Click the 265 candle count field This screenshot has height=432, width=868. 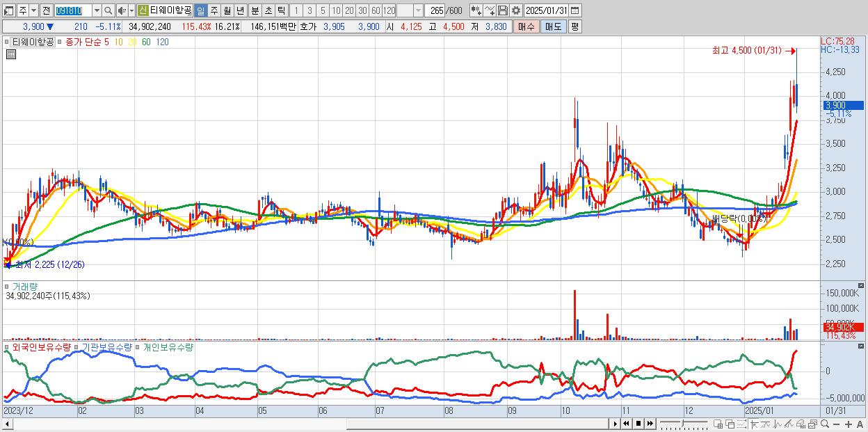tap(435, 10)
